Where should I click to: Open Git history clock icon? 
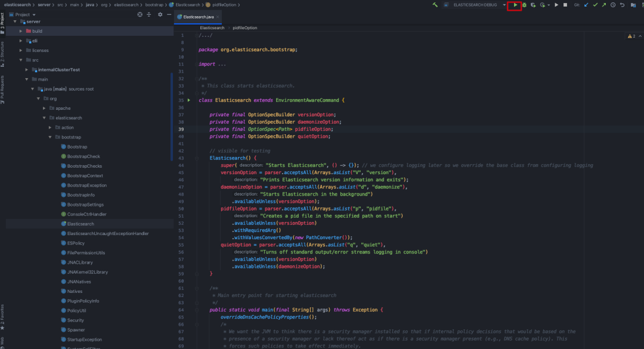[x=613, y=5]
